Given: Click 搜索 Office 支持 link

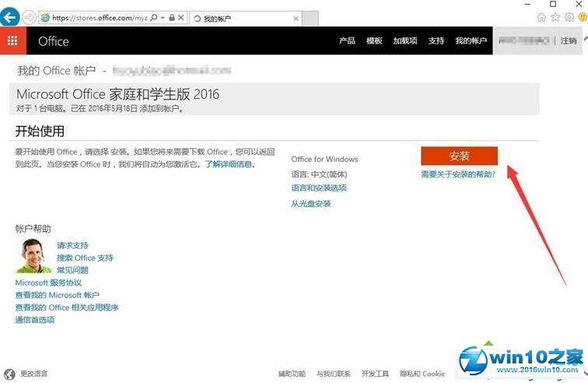Looking at the screenshot, I should [x=85, y=258].
